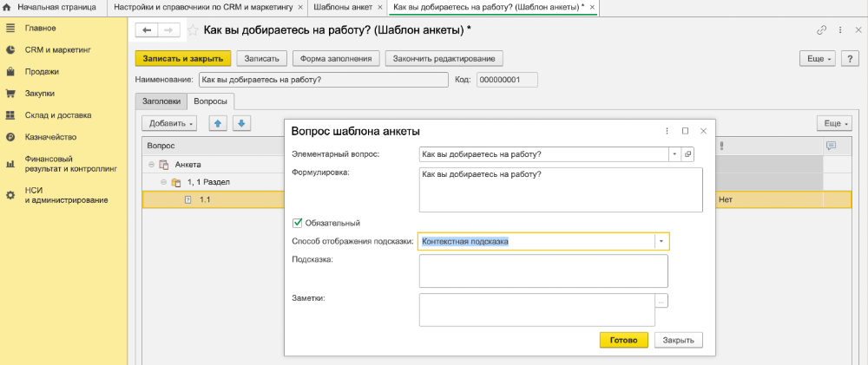Navigate back with the left arrow
This screenshot has width=868, height=365.
click(x=147, y=29)
